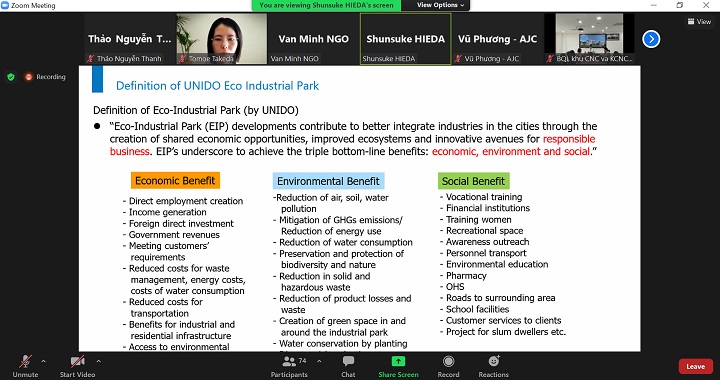Leave the meeting

click(x=695, y=366)
